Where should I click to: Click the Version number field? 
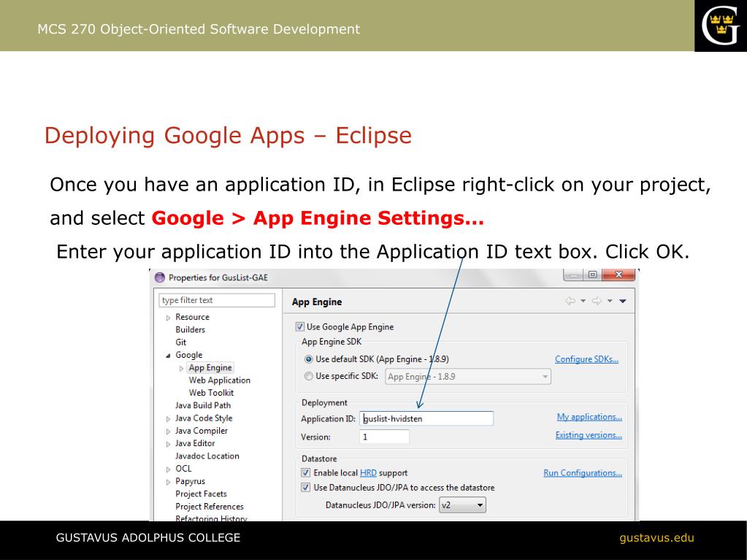(x=385, y=437)
